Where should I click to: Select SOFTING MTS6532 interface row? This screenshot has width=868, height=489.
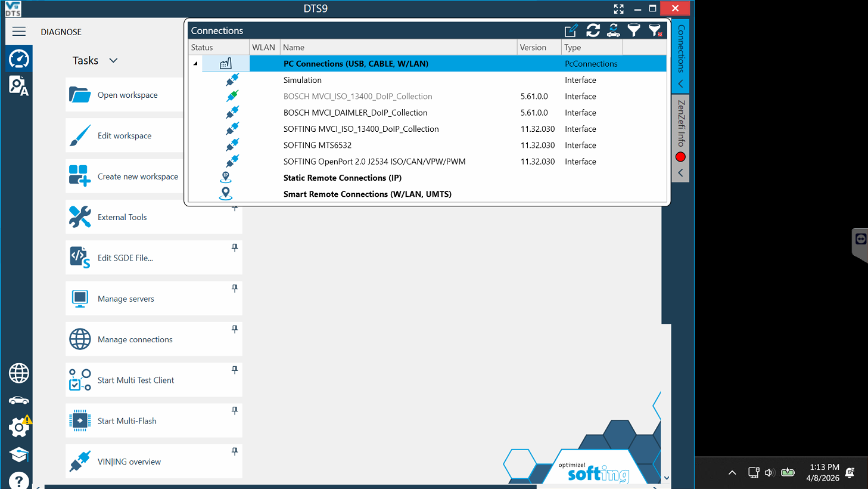(428, 146)
